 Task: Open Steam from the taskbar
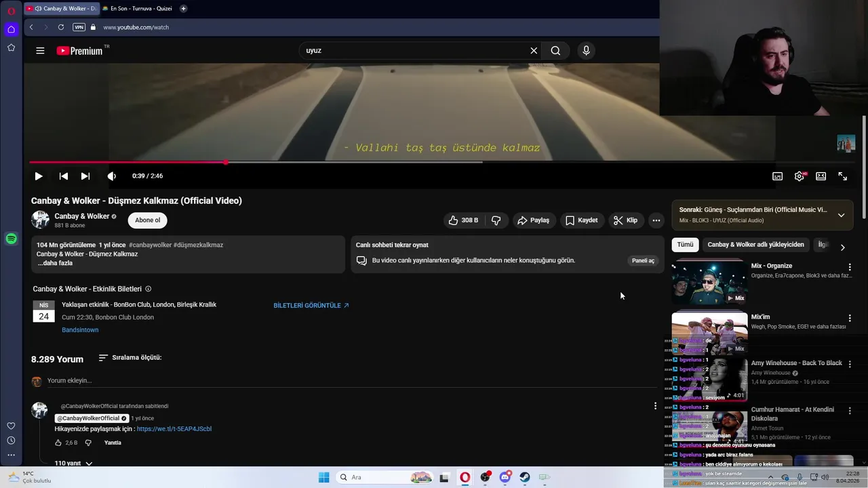[525, 477]
